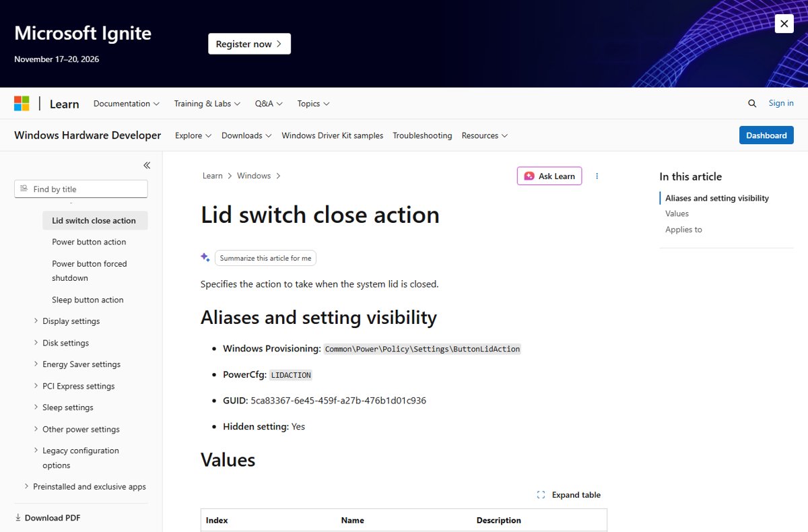
Task: Open the more actions ellipsis menu
Action: click(597, 176)
